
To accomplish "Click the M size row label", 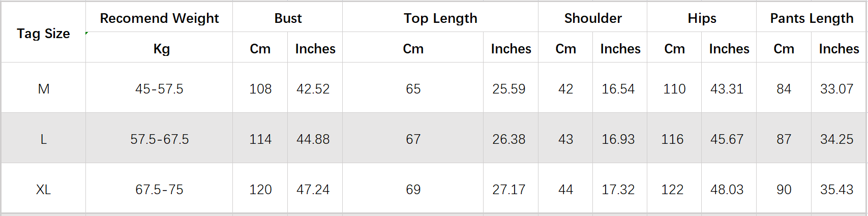I will coord(44,89).
